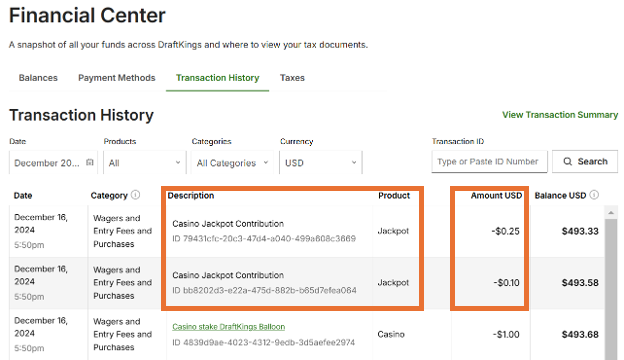The image size is (624, 360).
Task: Click the transaction table scrollbar thumb
Action: point(611,289)
